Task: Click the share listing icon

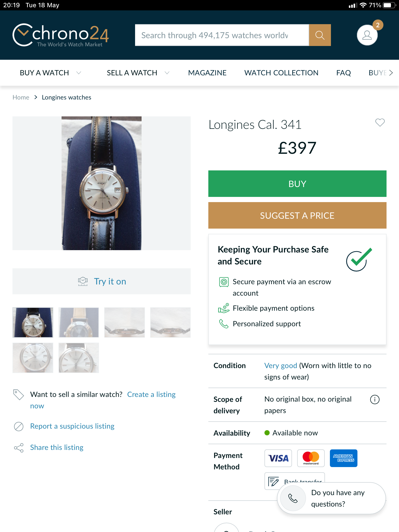Action: pos(19,448)
